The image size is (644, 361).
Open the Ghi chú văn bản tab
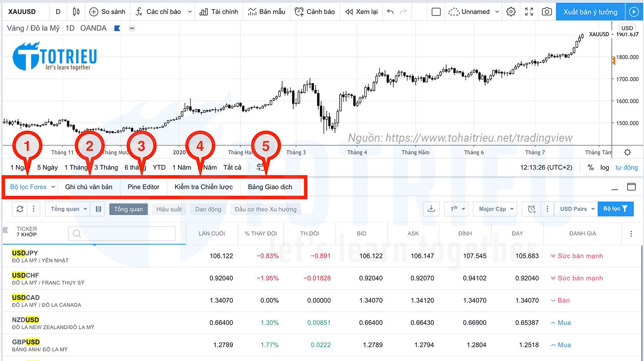coord(88,187)
